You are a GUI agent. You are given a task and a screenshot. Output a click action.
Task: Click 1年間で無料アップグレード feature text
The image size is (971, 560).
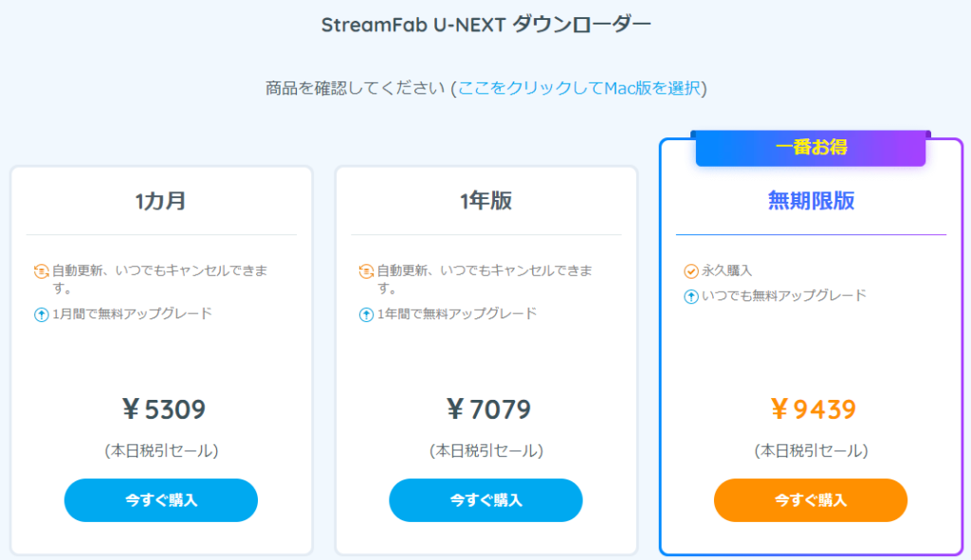pos(457,314)
